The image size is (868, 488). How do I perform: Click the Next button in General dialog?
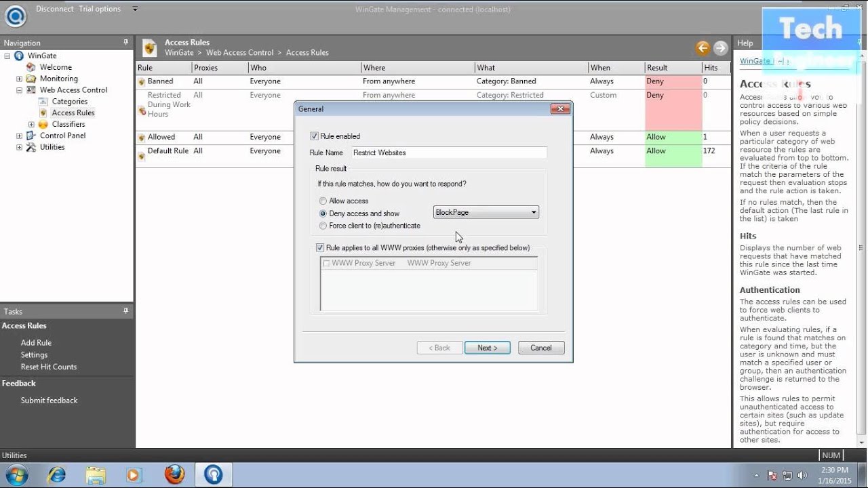(x=488, y=348)
